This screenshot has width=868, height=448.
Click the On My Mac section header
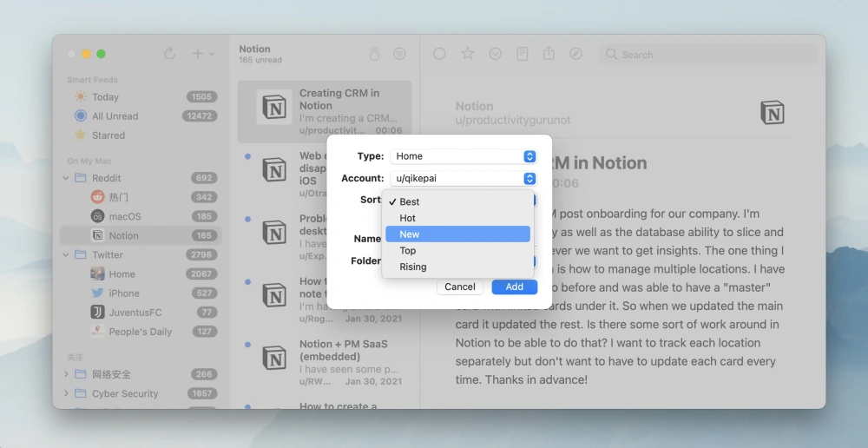[x=89, y=161]
